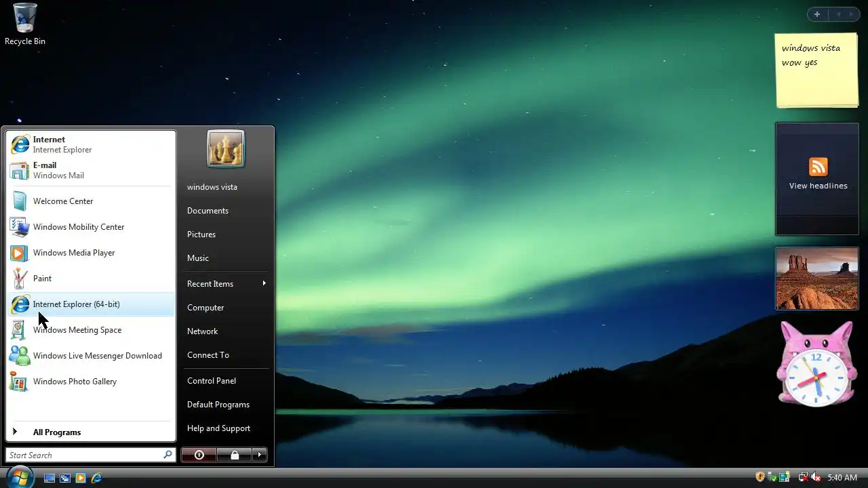Click the chess user account picture
868x488 pixels.
pos(226,148)
